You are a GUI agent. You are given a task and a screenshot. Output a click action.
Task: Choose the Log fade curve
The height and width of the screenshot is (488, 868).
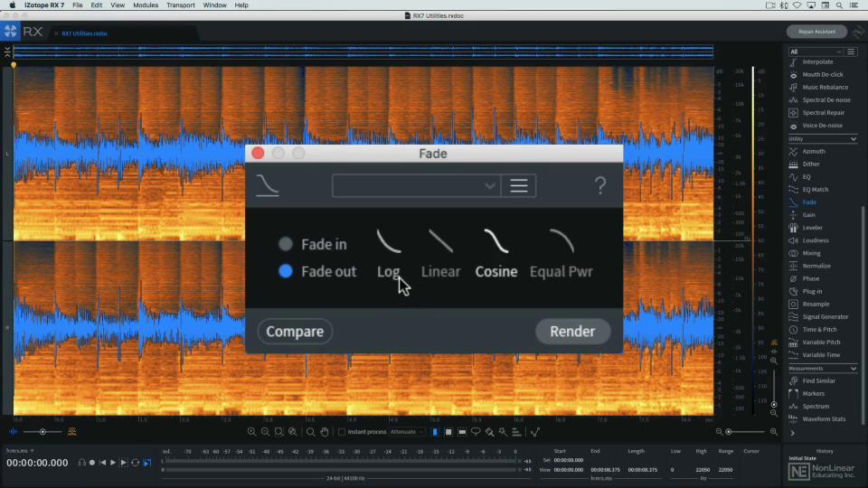(389, 254)
